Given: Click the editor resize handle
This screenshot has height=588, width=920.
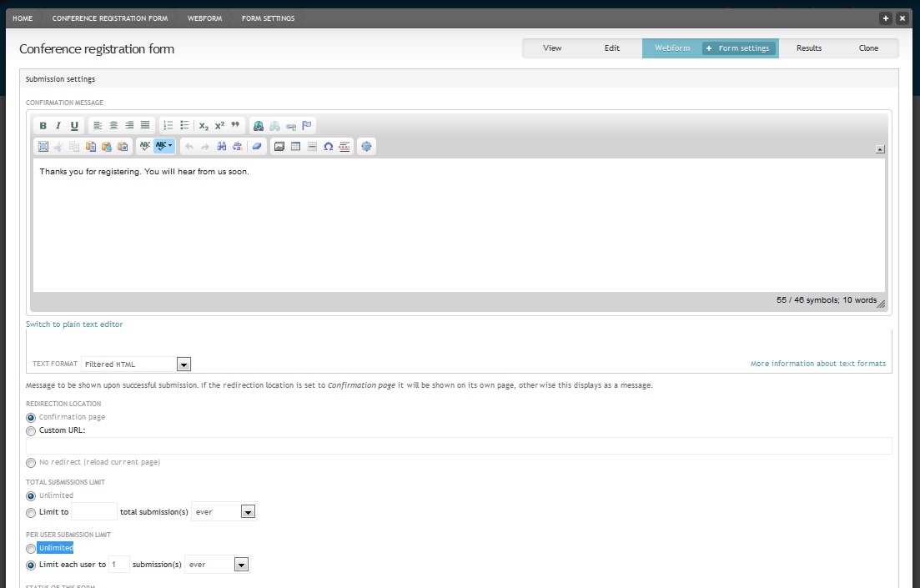Looking at the screenshot, I should pos(882,304).
